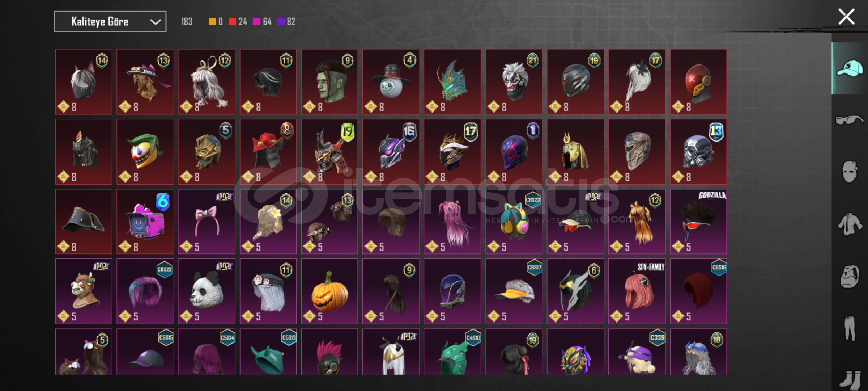This screenshot has height=391, width=868.
Task: Select the Godzilla black hair item
Action: pos(698,222)
